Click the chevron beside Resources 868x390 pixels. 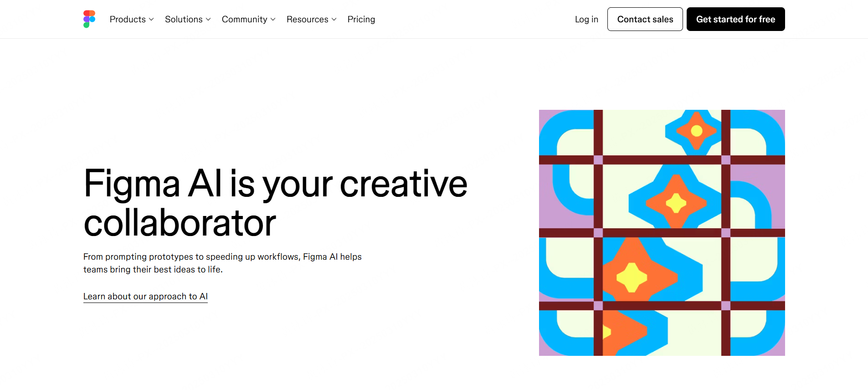[334, 20]
